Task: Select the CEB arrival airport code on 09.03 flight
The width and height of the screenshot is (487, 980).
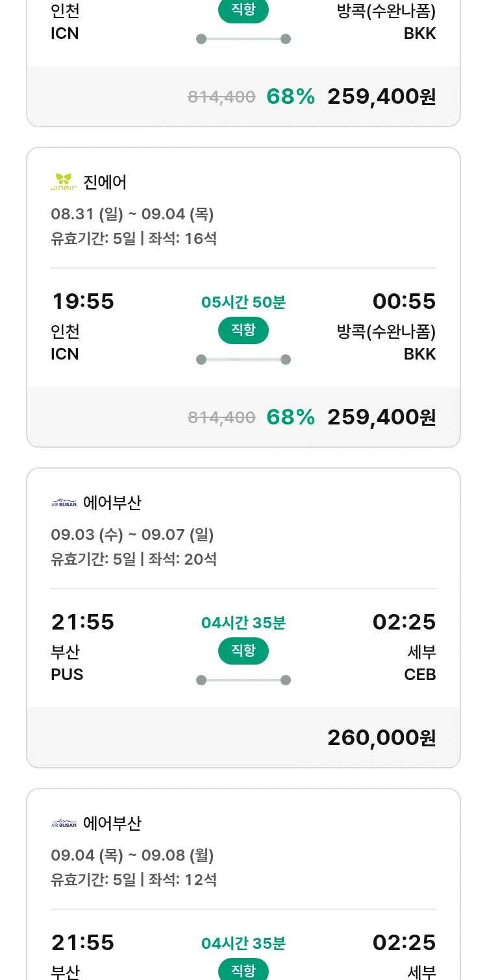Action: 419,674
